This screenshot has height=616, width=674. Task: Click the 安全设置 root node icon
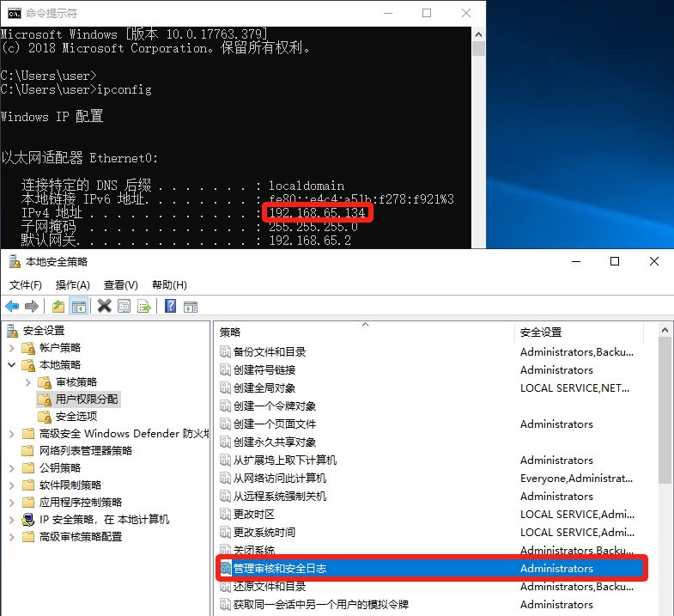pos(13,331)
